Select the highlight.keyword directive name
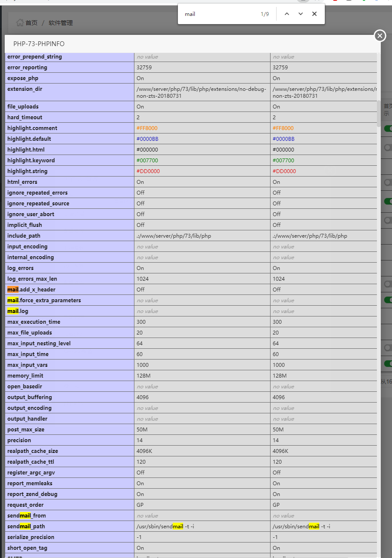 click(31, 160)
